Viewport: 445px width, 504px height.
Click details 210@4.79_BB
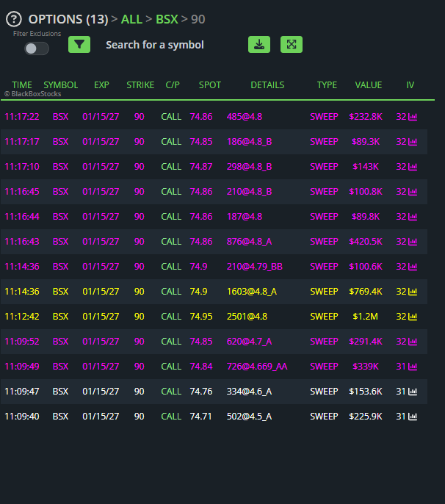point(255,267)
